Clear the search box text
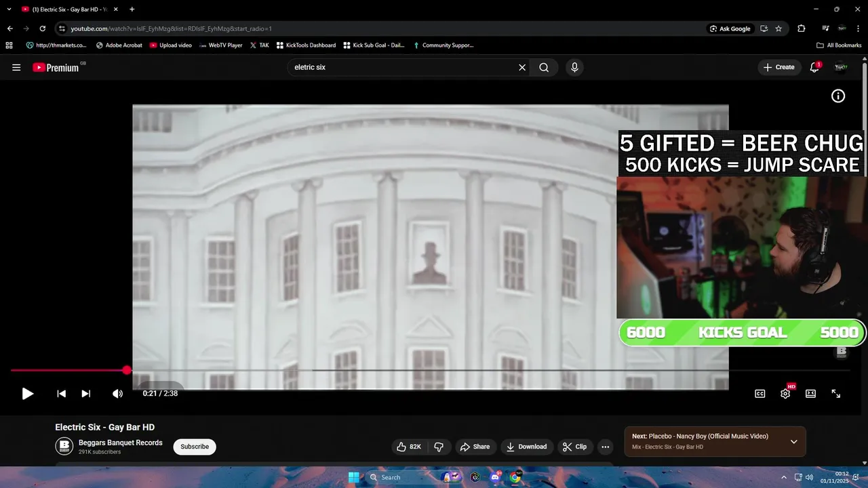This screenshot has height=488, width=868. click(522, 67)
